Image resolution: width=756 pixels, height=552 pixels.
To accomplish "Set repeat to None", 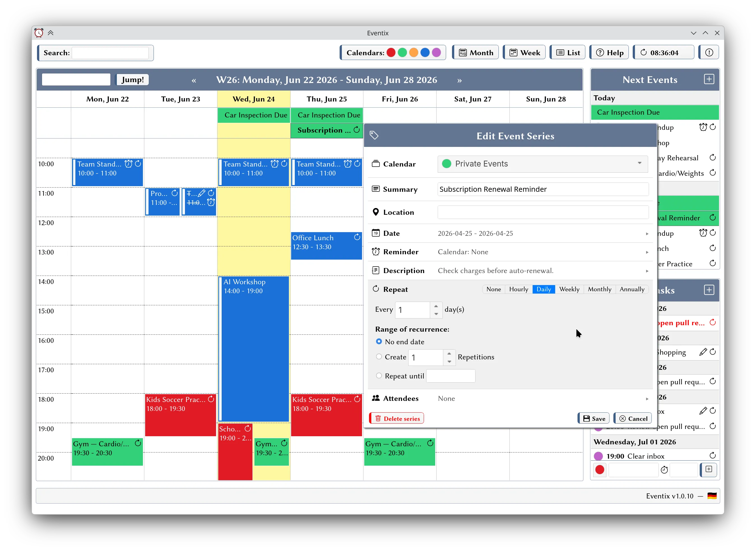I will coord(493,289).
